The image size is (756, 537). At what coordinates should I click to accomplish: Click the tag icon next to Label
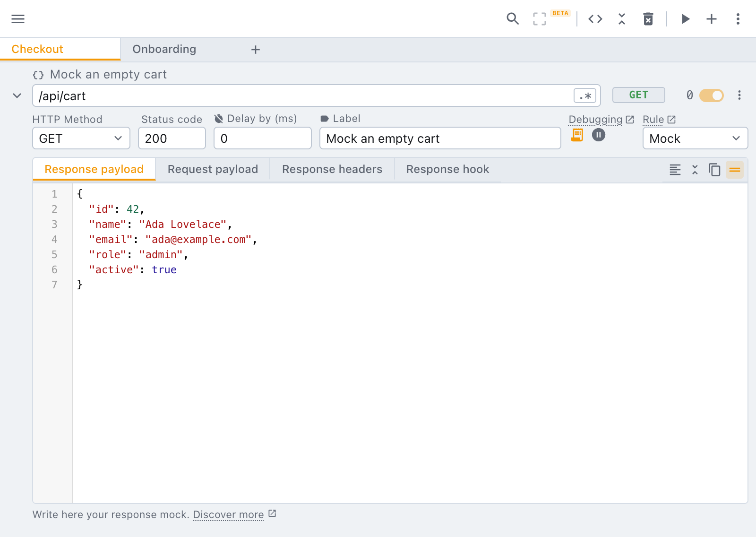(x=325, y=119)
